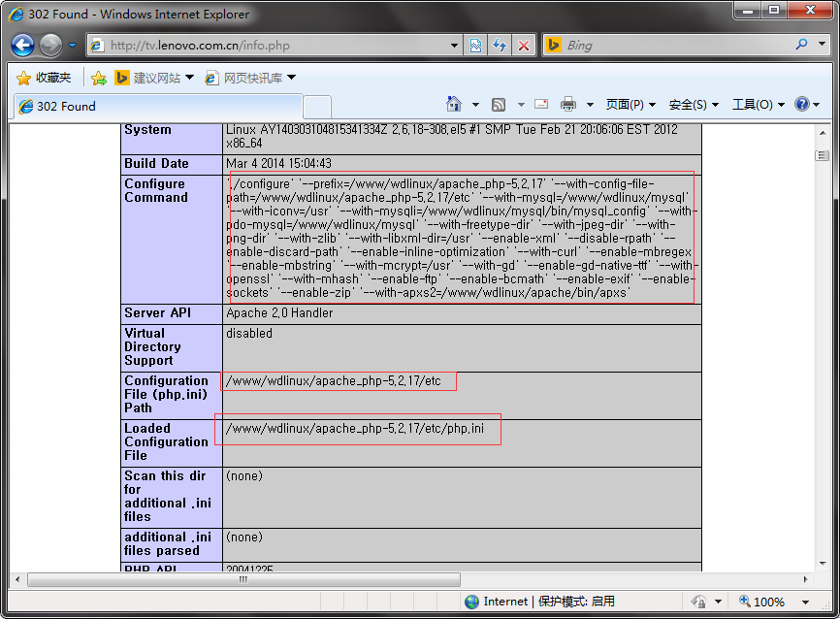Viewport: 840px width, 619px height.
Task: Open Favorites with the star icon
Action: pos(44,79)
